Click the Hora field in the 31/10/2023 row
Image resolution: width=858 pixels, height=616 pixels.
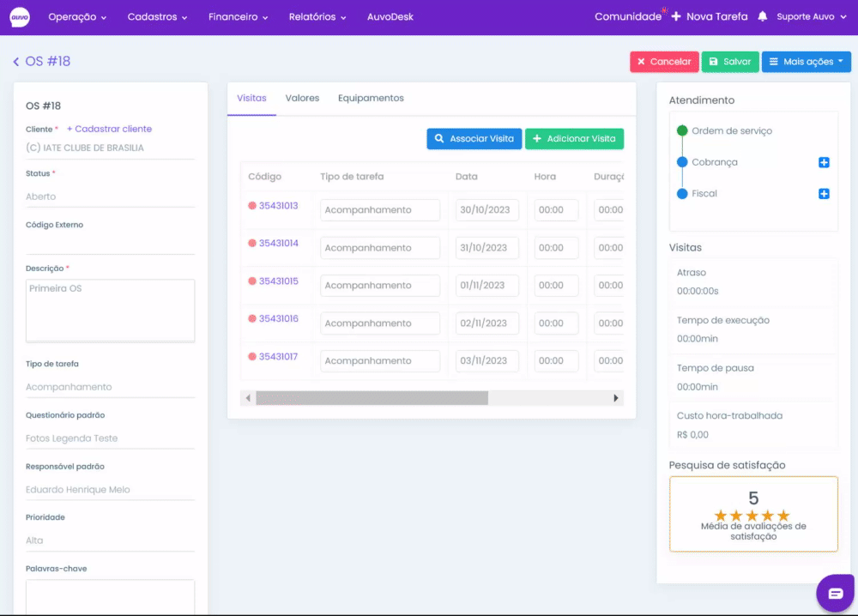(x=556, y=247)
